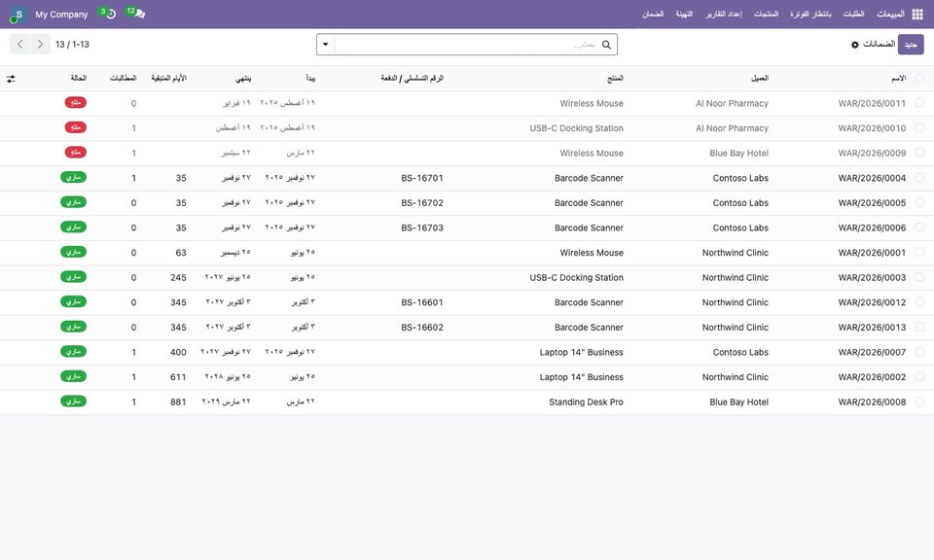Screen dimensions: 934x560
Task: Open record WAR/2026/0002
Action: (872, 377)
